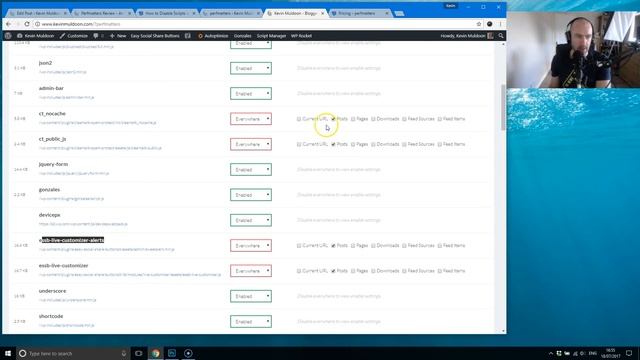Viewport: 640px width, 360px height.
Task: Click the page's vertical scrollbar thumb
Action: coord(503,107)
